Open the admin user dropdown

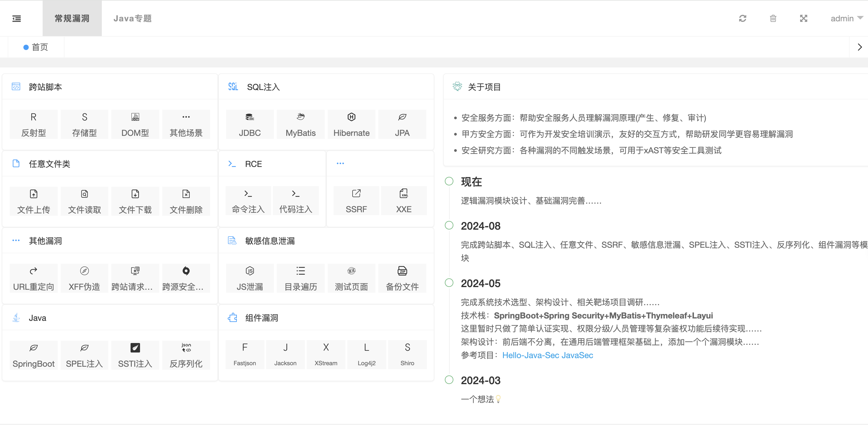(x=846, y=19)
